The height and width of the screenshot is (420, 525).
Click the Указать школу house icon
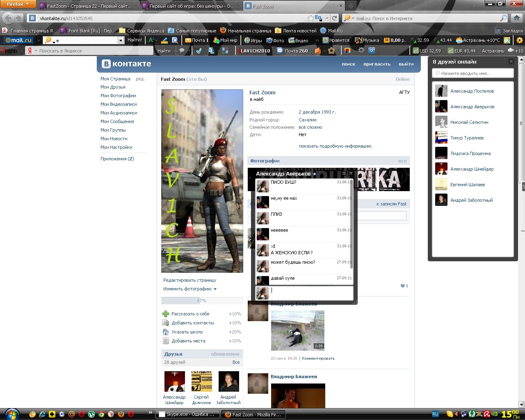(166, 332)
